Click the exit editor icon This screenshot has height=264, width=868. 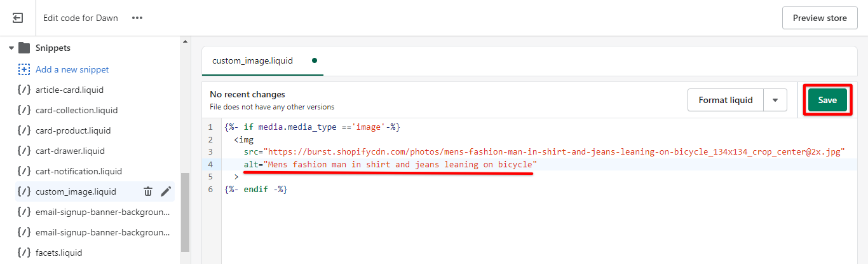coord(18,18)
